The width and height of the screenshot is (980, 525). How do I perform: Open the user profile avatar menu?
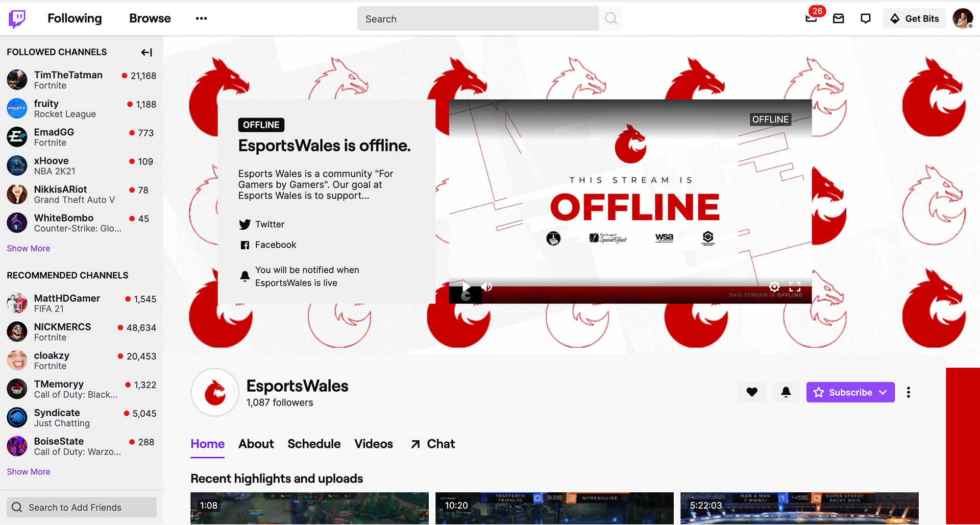click(x=963, y=19)
